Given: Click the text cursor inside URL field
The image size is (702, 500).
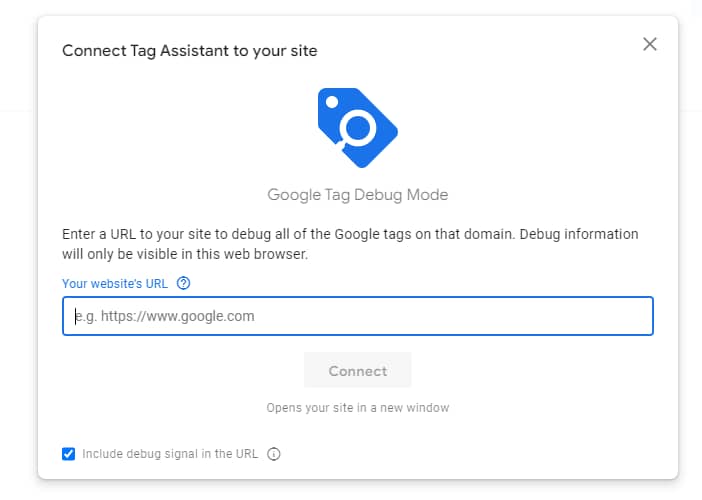Looking at the screenshot, I should 75,316.
